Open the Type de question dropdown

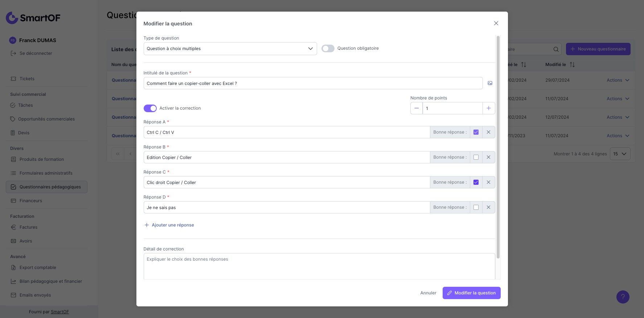point(230,49)
